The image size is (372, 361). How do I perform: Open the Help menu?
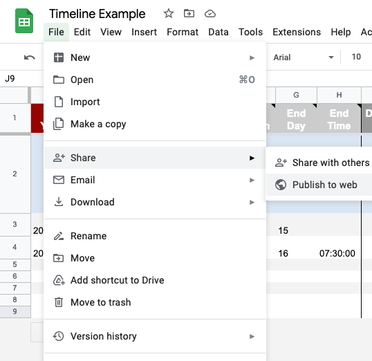tap(340, 32)
